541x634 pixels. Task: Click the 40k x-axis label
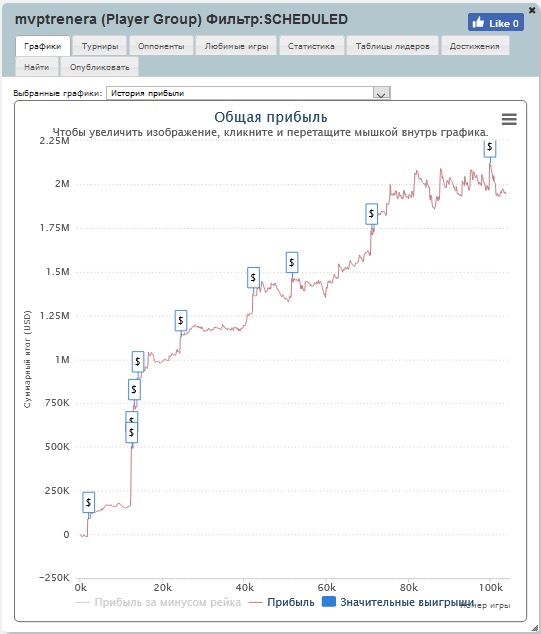(x=244, y=588)
